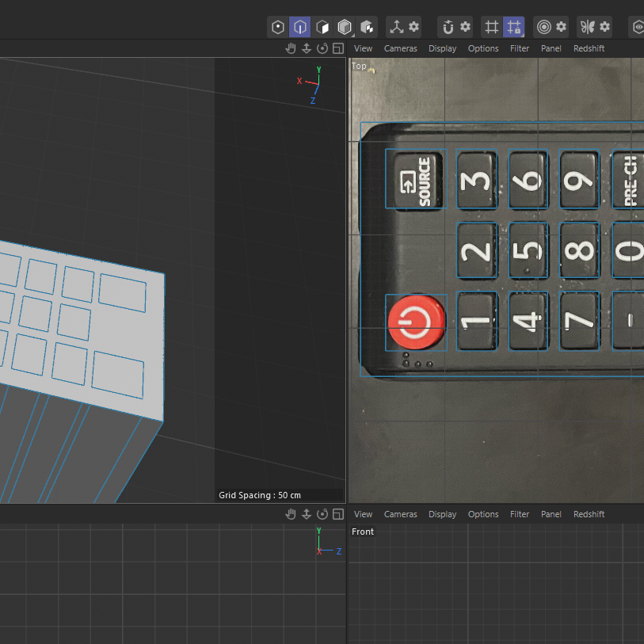Screen dimensions: 644x644
Task: Open the Redshift menu in the Front viewport
Action: tap(589, 514)
